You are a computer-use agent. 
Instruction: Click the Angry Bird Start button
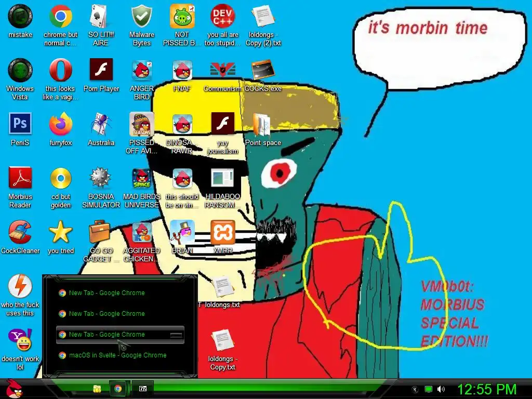(x=14, y=389)
